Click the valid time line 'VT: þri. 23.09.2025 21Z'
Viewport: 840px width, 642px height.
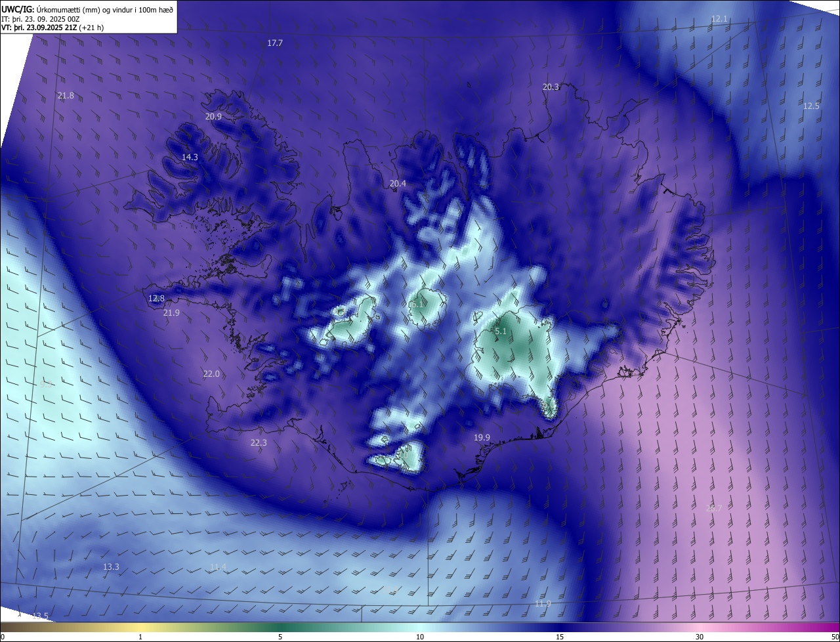39,28
